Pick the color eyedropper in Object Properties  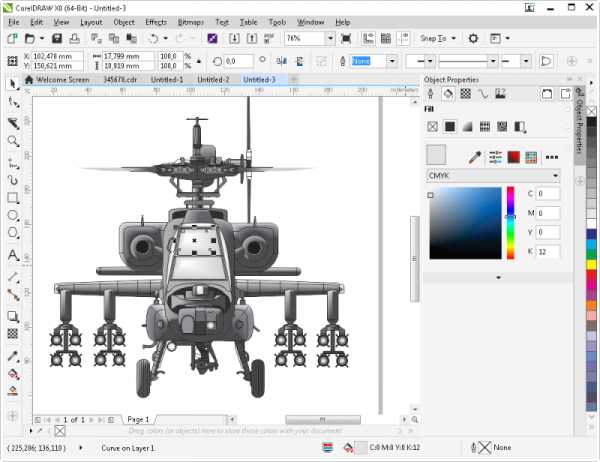pyautogui.click(x=477, y=157)
